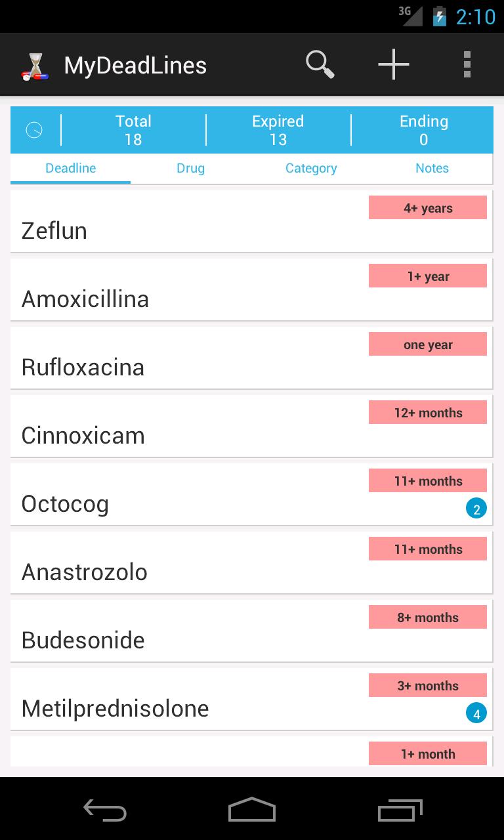
Task: Open the recent apps switcher
Action: (x=400, y=810)
